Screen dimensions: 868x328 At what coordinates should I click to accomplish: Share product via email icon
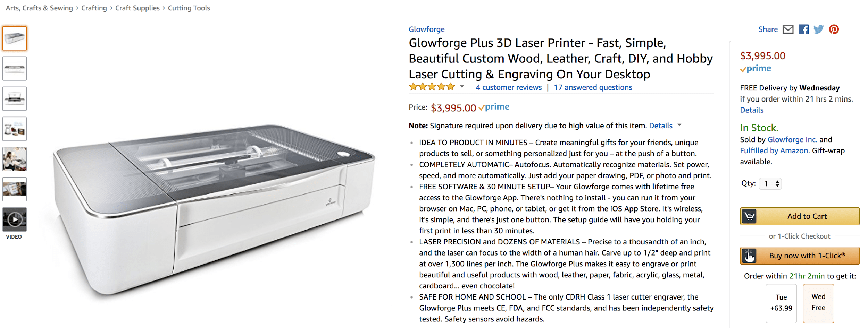coord(789,29)
